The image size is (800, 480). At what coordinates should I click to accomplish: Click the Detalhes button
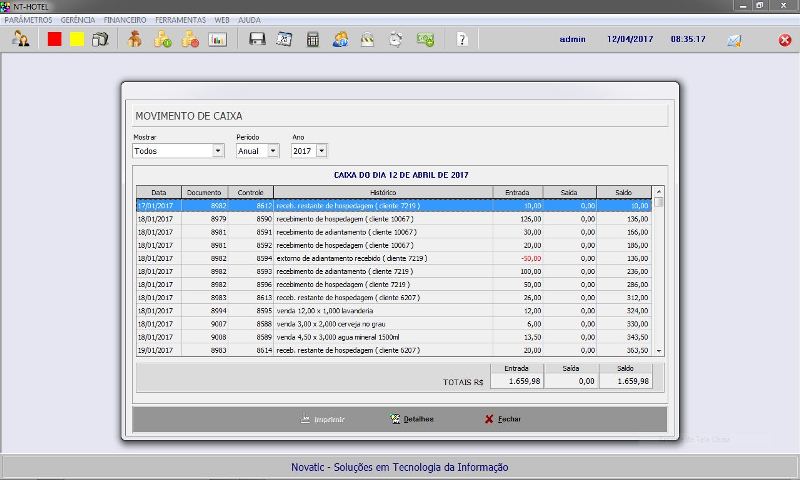412,419
